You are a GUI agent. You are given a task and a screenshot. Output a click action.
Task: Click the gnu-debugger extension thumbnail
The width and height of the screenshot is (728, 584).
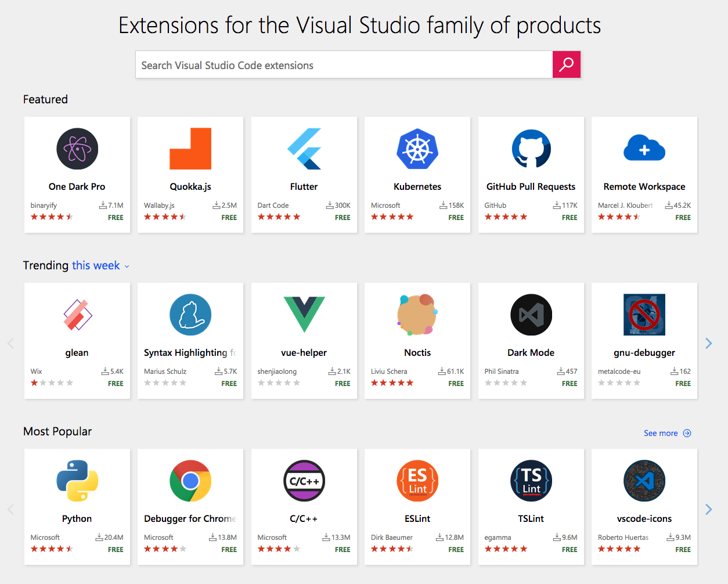click(x=644, y=315)
